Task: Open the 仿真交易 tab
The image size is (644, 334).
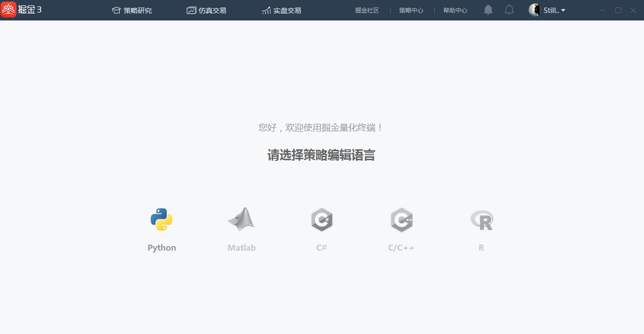Action: [x=207, y=10]
